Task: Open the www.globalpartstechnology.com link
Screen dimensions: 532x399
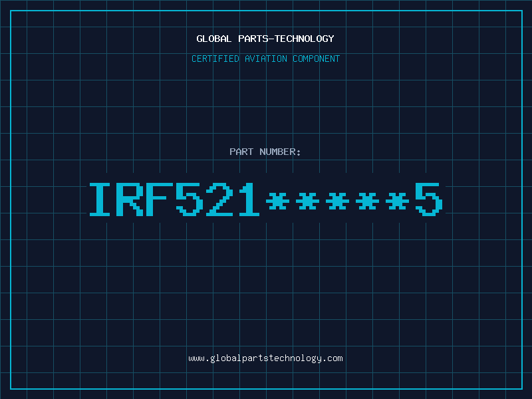Action: (265, 358)
